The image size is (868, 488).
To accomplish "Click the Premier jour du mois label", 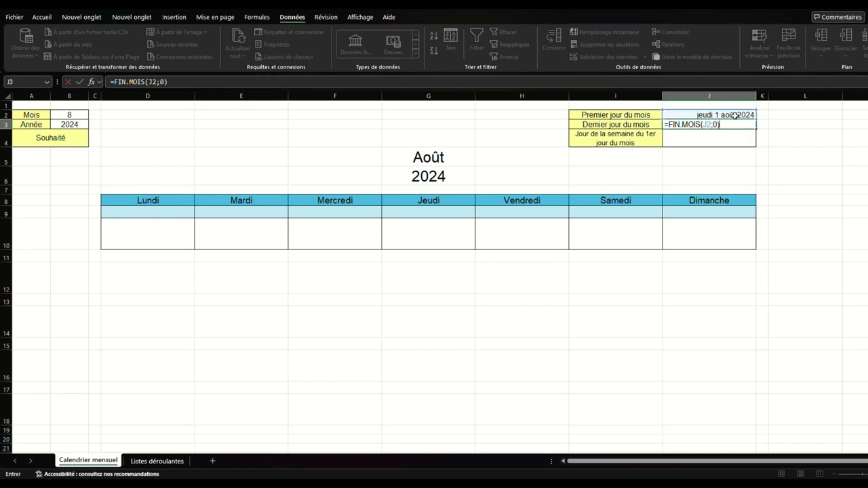I will coord(616,115).
